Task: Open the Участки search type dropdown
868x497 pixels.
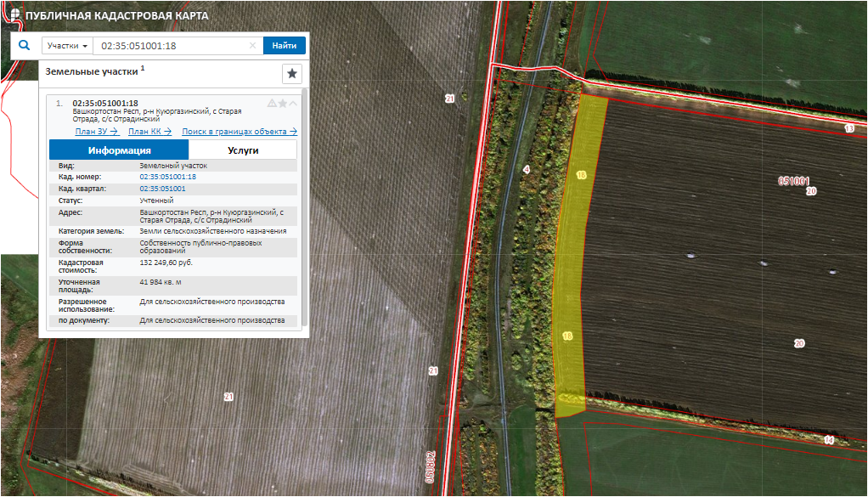Action: [x=67, y=46]
